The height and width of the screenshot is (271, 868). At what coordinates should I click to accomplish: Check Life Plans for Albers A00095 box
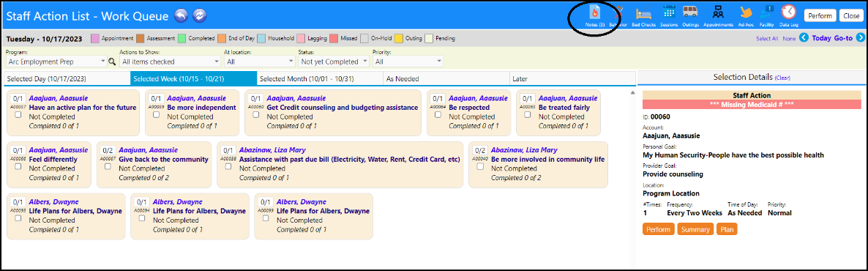tap(266, 218)
